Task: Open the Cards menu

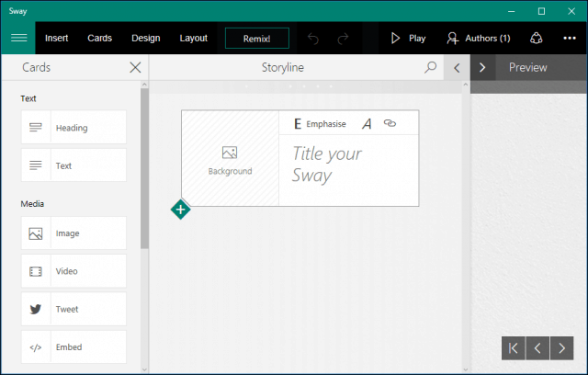Action: tap(100, 39)
